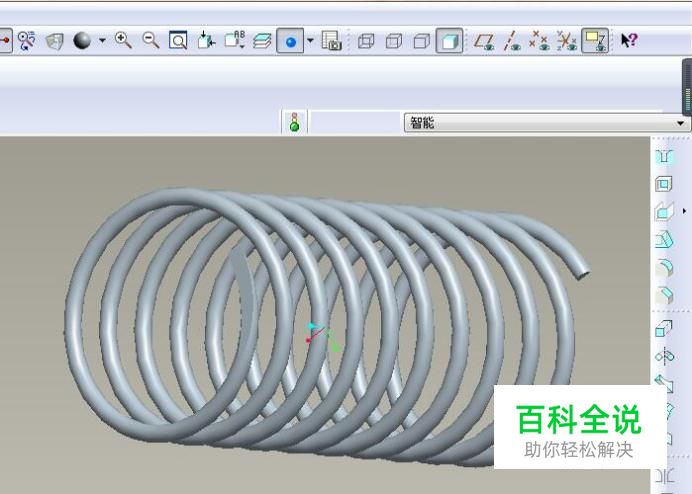The image size is (692, 494).
Task: Open the 智能 selection filter dropdown
Action: 546,122
